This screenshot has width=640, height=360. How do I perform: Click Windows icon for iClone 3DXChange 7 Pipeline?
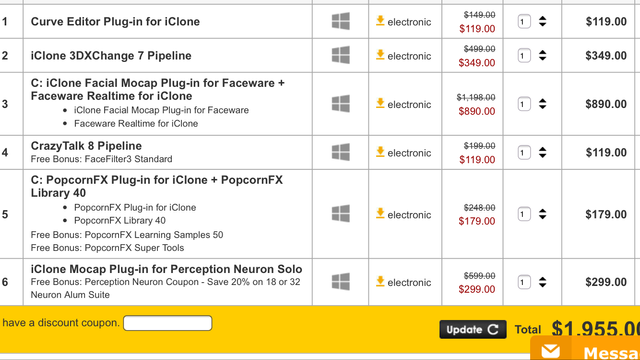340,55
